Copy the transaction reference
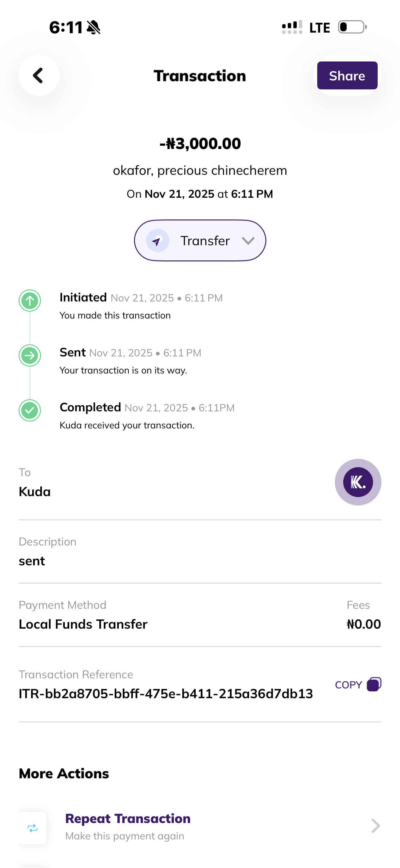 pos(349,685)
